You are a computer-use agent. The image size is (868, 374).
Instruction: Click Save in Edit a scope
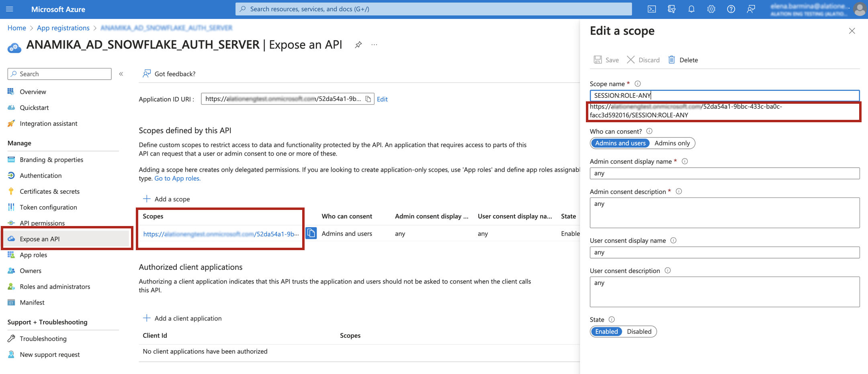(606, 60)
